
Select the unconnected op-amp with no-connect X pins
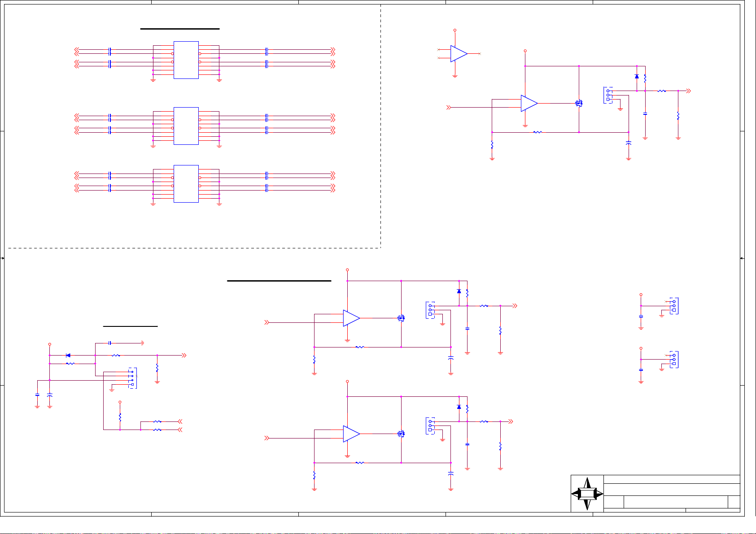[x=459, y=53]
